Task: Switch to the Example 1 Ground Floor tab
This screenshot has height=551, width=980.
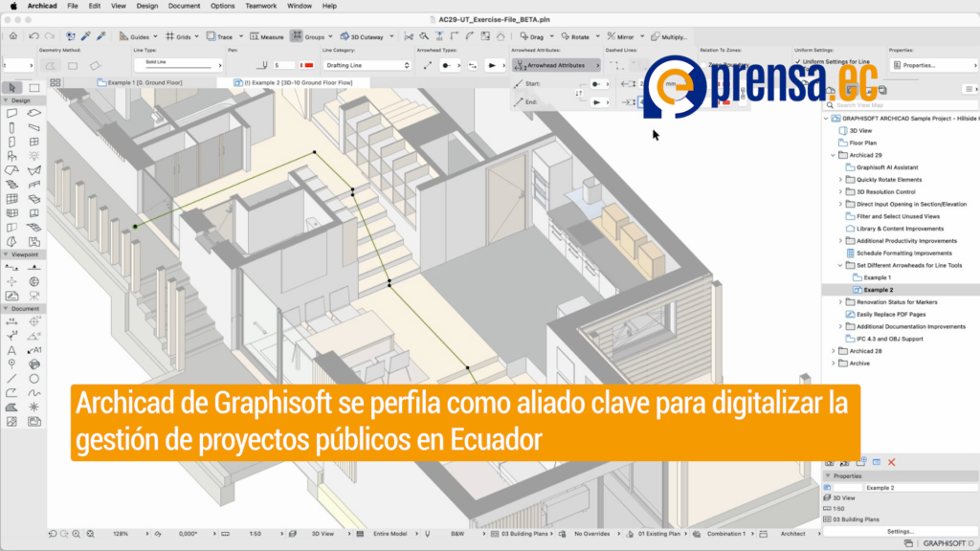Action: pyautogui.click(x=144, y=82)
